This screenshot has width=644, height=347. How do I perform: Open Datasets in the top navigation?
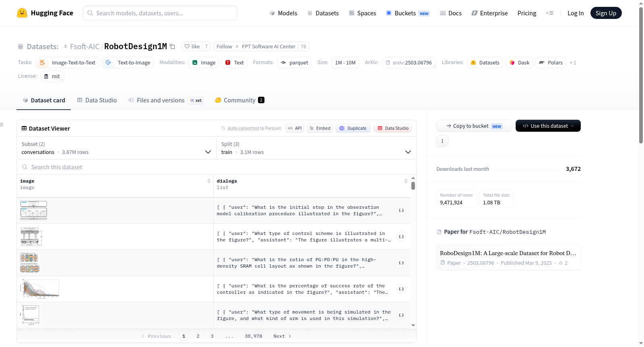pos(323,13)
